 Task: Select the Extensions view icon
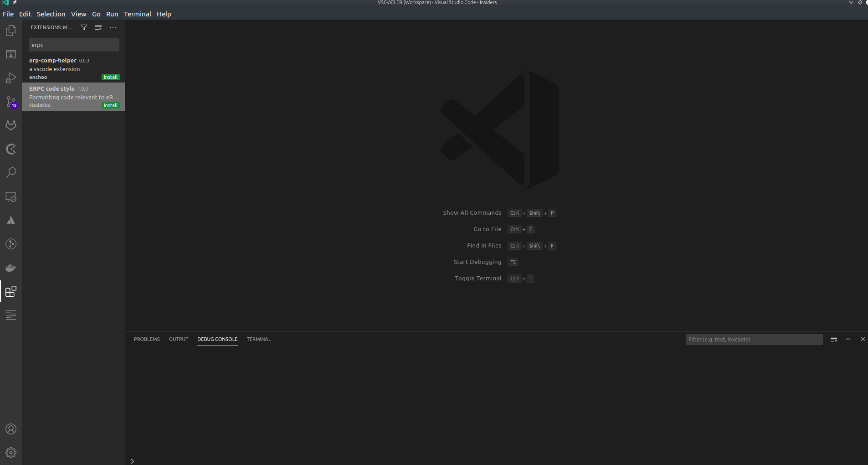pyautogui.click(x=11, y=291)
